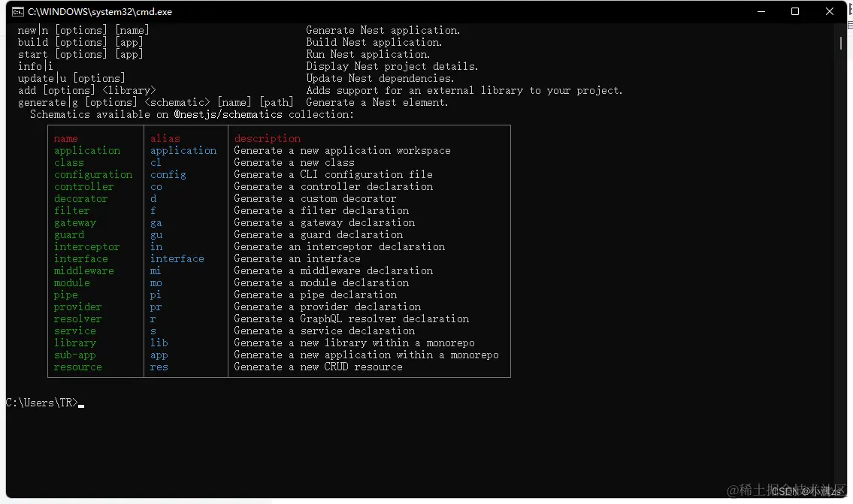The image size is (853, 504).
Task: Click the 'co' alias
Action: click(156, 186)
